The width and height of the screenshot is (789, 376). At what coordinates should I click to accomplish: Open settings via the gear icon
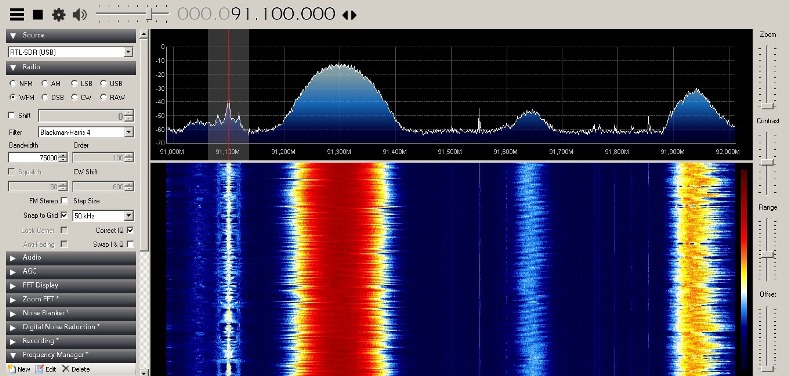pyautogui.click(x=59, y=15)
